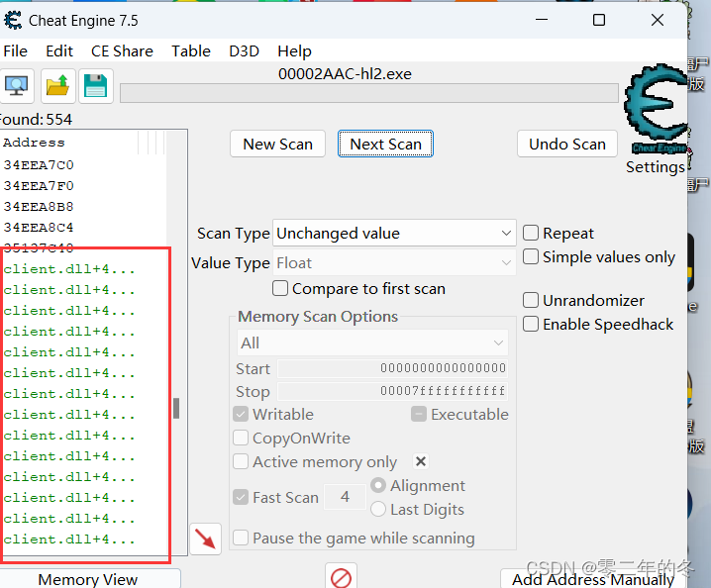Check Pause the game while scanning

coord(241,539)
